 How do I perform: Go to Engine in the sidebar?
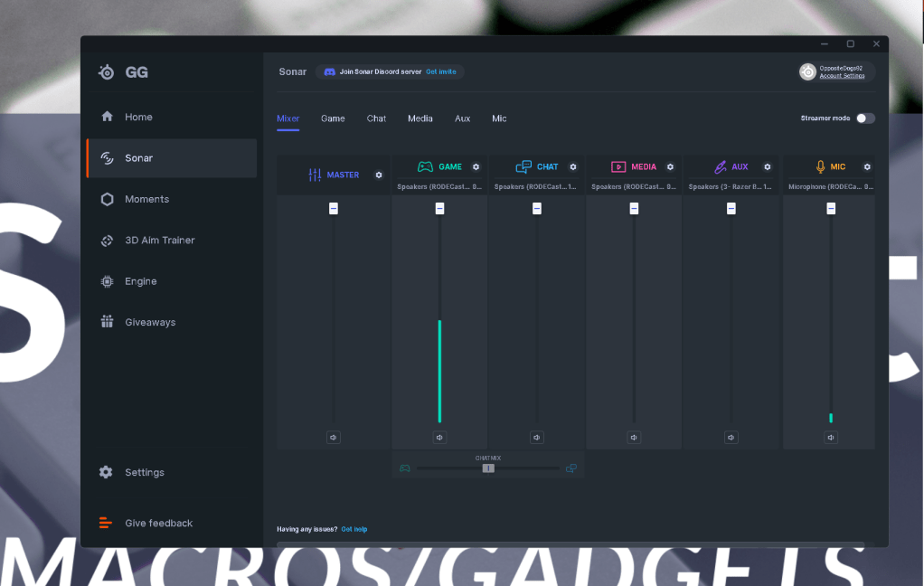click(172, 281)
